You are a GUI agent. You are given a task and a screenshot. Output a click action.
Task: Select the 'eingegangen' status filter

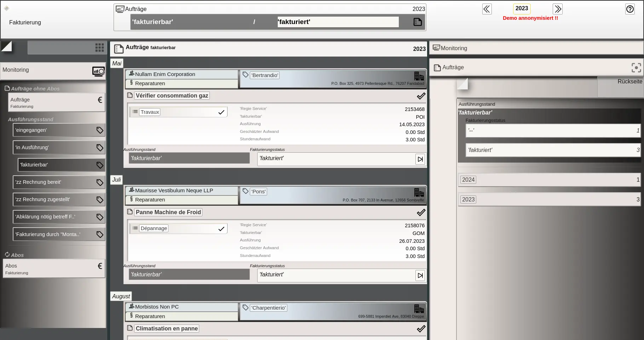pyautogui.click(x=59, y=130)
